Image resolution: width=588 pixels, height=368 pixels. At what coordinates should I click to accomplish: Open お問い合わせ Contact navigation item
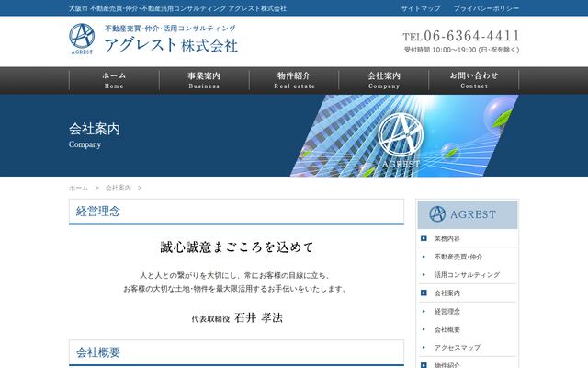tap(474, 80)
